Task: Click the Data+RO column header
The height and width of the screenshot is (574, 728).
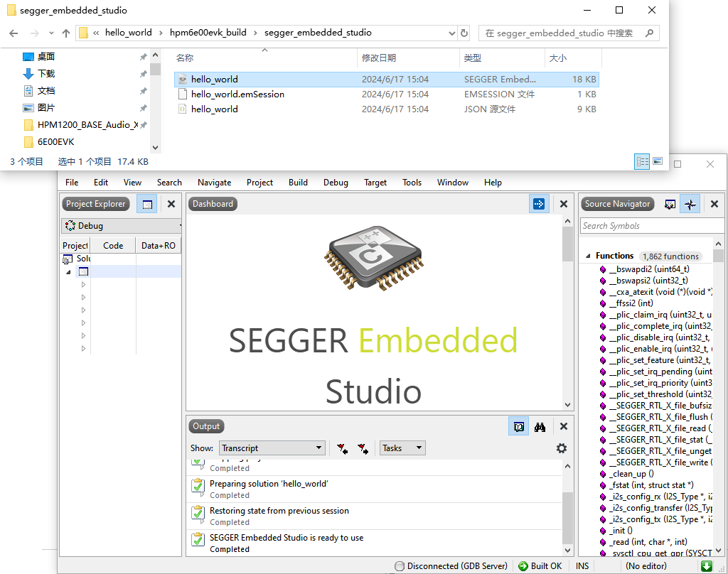Action: point(159,246)
